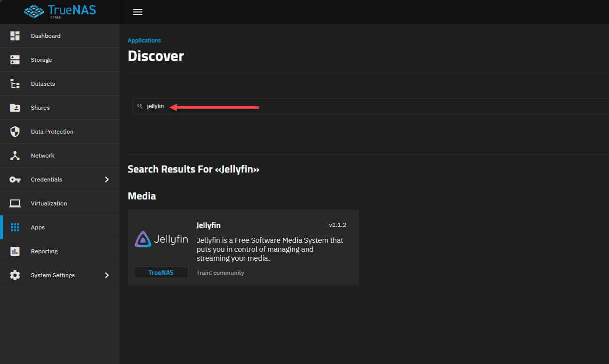This screenshot has width=609, height=364.
Task: Click the Reporting chart icon
Action: (x=15, y=251)
